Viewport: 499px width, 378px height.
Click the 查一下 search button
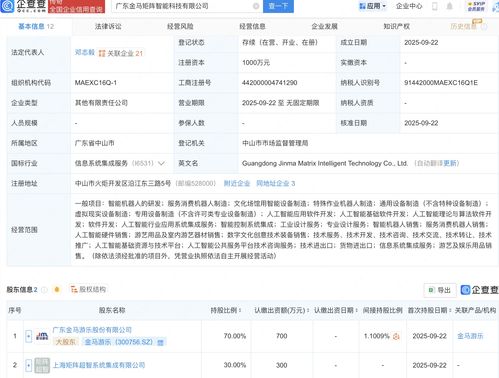point(278,6)
